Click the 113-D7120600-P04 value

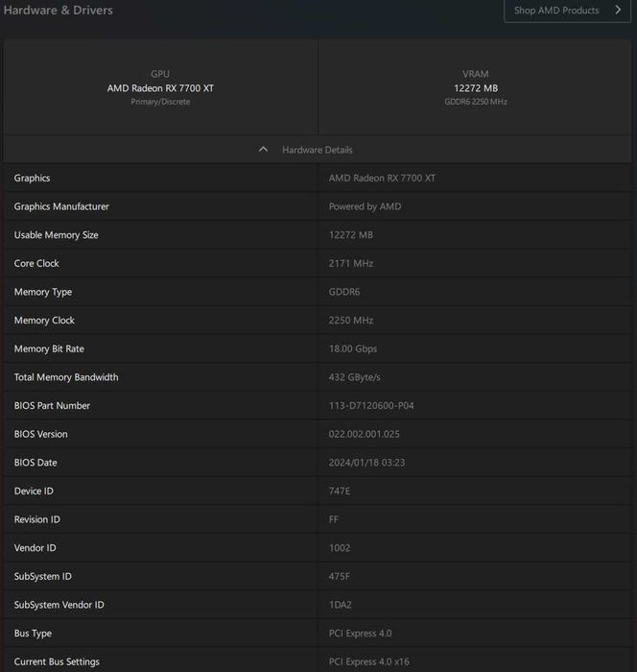click(x=371, y=405)
